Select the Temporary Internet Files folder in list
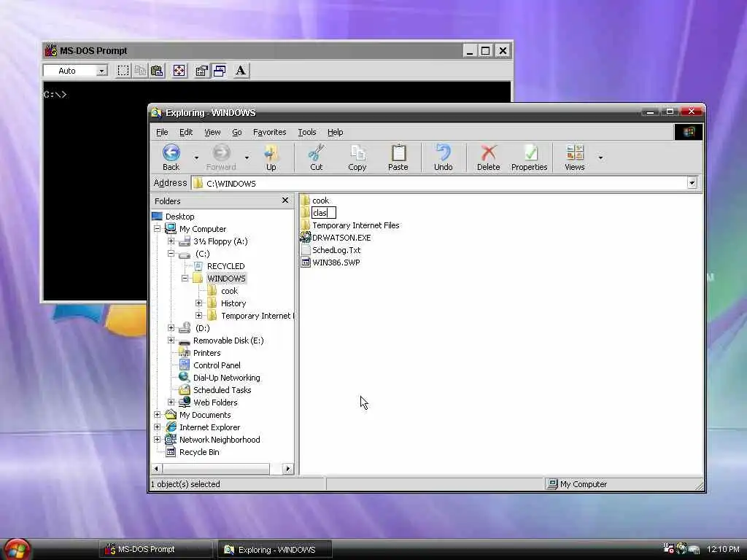 [x=350, y=225]
